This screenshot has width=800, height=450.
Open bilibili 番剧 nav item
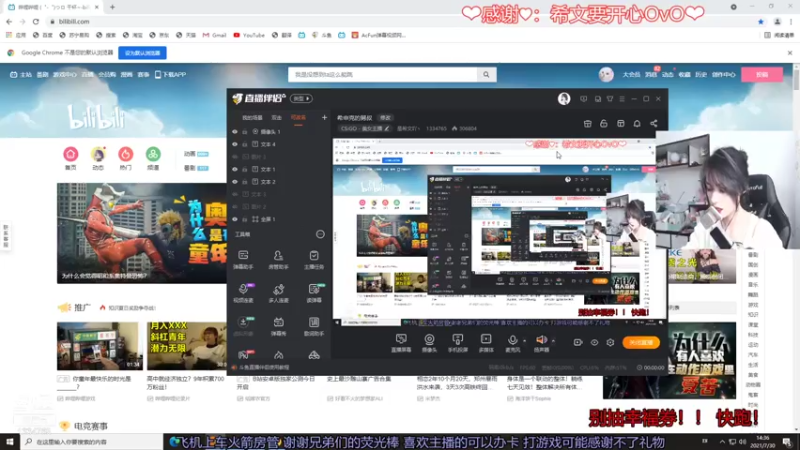coord(42,74)
